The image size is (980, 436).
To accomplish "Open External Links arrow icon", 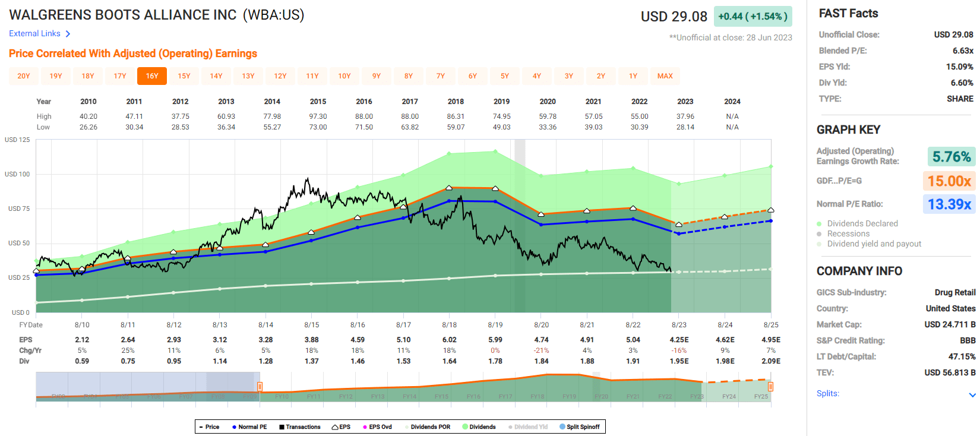I will coord(68,34).
